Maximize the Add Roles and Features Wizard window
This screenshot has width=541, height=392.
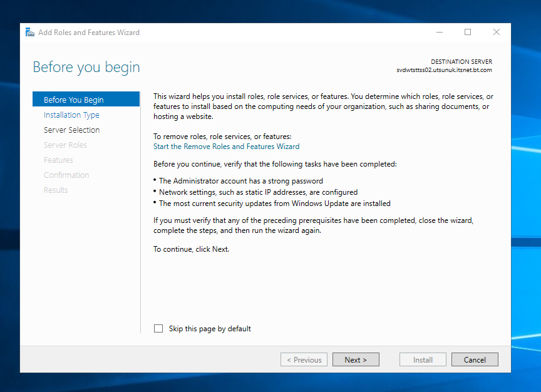click(468, 32)
